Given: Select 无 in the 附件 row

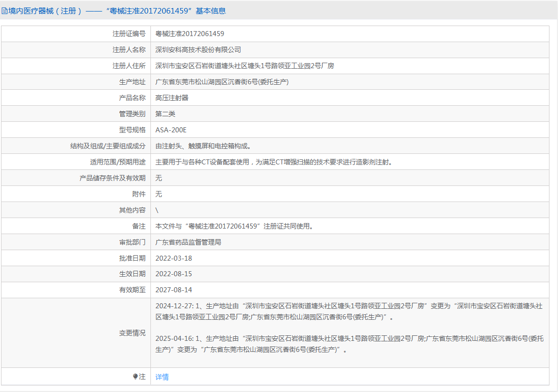Looking at the screenshot, I should [x=159, y=194].
